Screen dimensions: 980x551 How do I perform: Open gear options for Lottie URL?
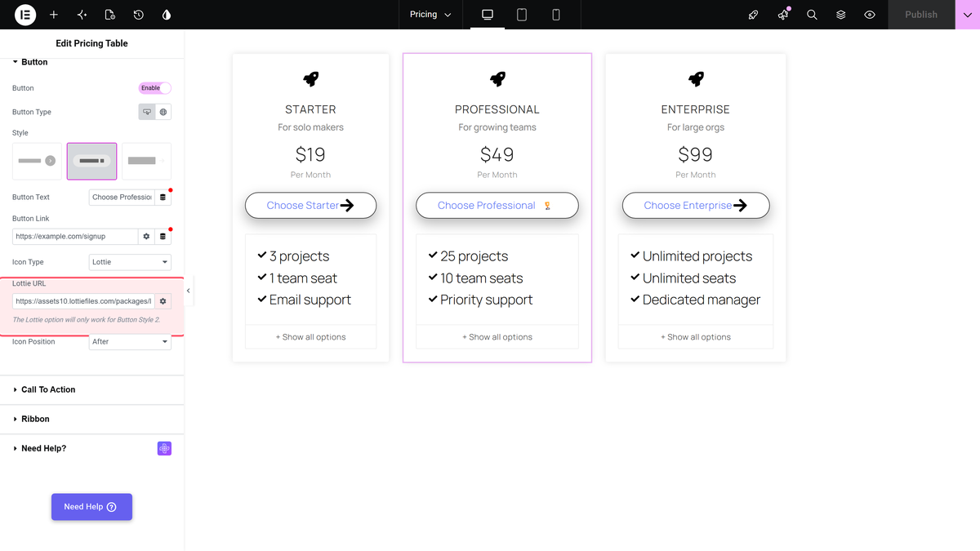(163, 301)
